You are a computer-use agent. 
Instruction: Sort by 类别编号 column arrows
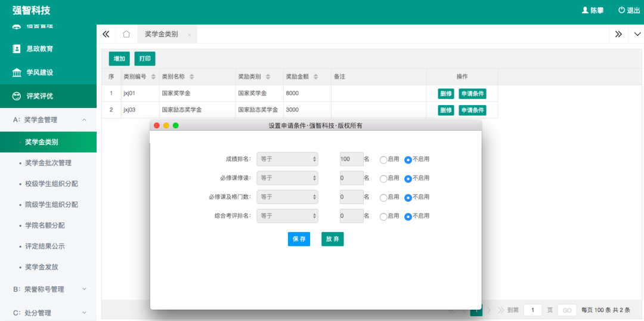[x=153, y=77]
